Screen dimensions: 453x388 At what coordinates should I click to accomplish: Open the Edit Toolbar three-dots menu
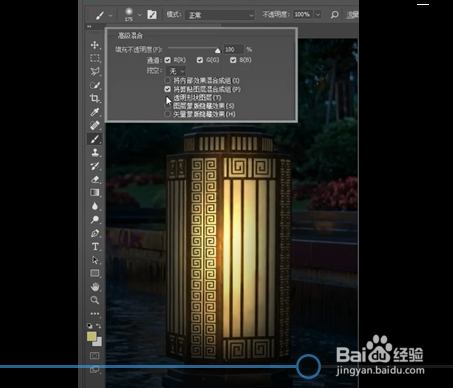point(95,314)
